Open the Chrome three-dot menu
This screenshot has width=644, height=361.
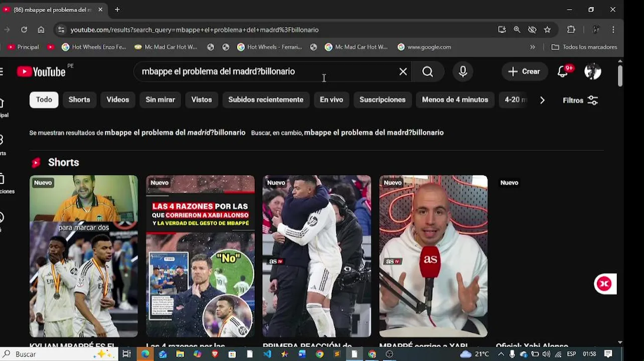click(x=613, y=30)
